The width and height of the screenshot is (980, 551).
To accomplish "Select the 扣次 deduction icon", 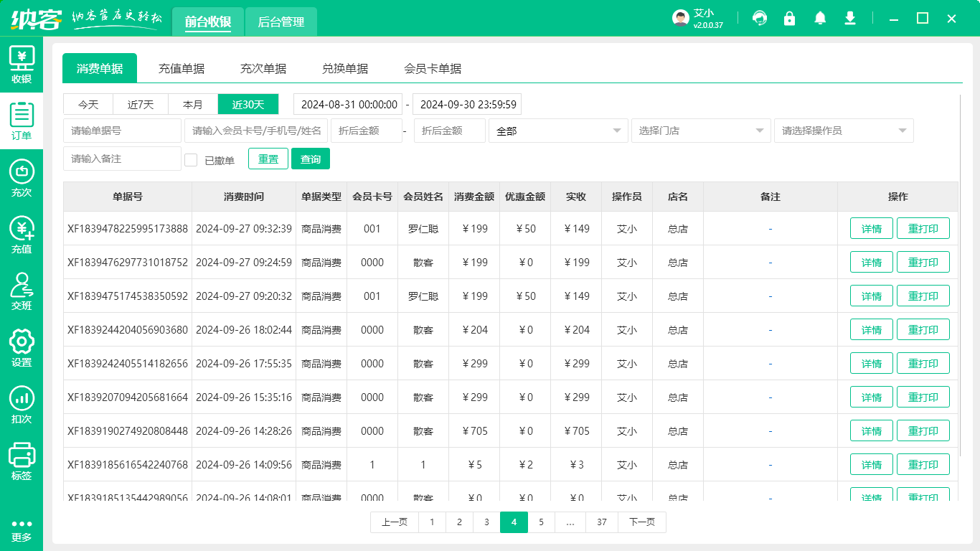I will pos(22,406).
